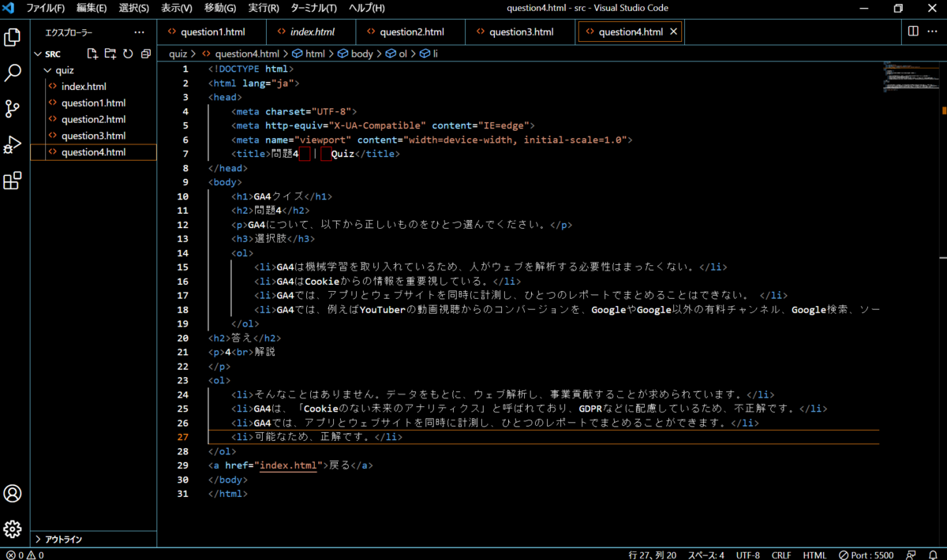Split the editor to the right
The width and height of the screenshot is (947, 560).
912,32
